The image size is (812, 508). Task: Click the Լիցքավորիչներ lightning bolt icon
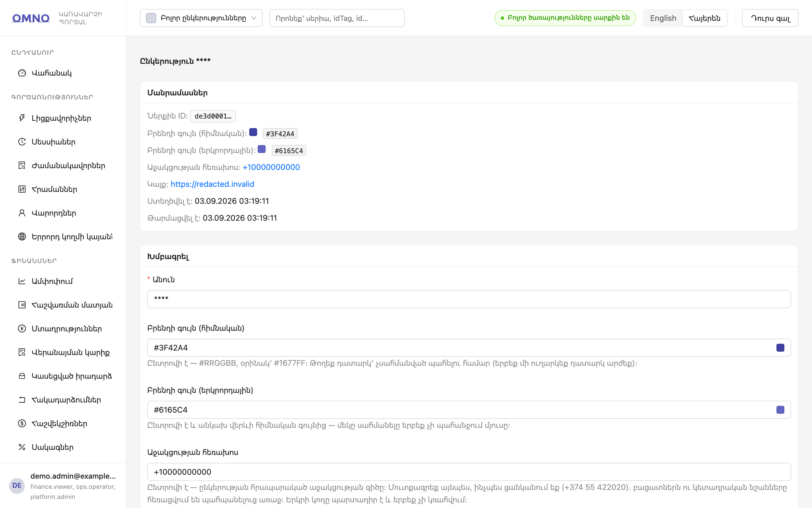(x=22, y=118)
